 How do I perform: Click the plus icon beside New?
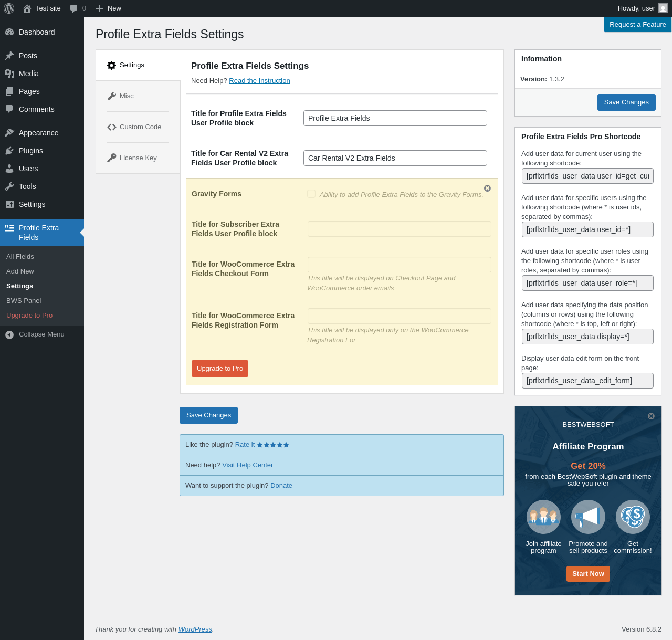tap(99, 8)
